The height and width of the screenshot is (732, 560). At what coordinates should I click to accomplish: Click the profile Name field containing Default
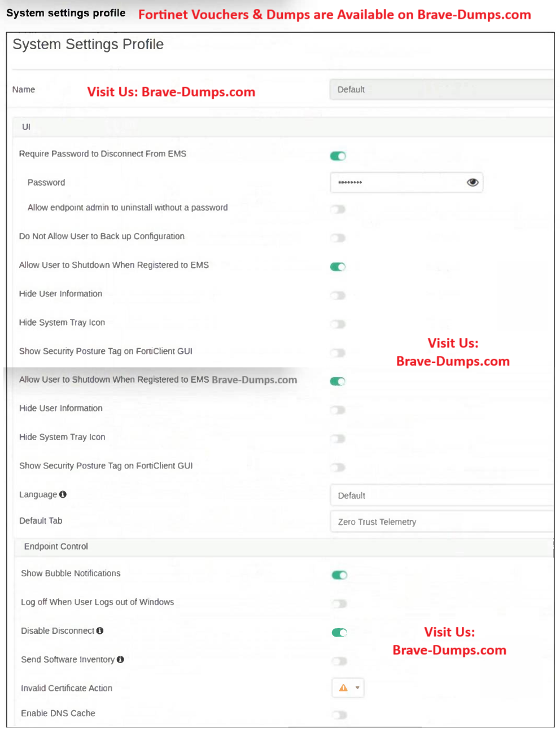tap(440, 90)
